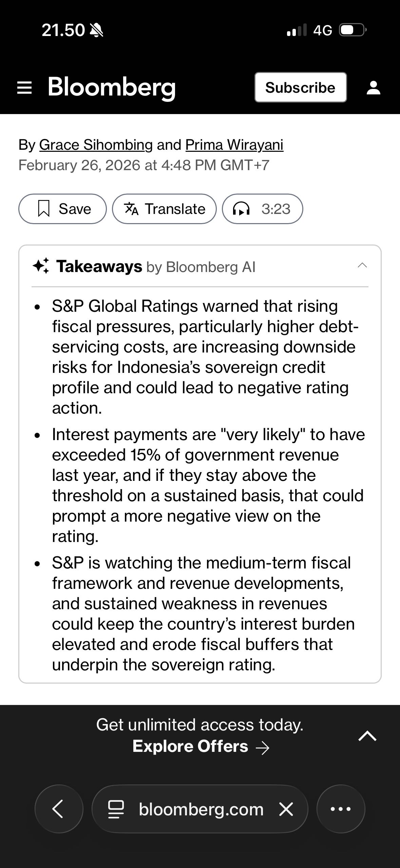The height and width of the screenshot is (868, 400).
Task: Tap the Takeaways sparkle AI icon
Action: click(41, 266)
